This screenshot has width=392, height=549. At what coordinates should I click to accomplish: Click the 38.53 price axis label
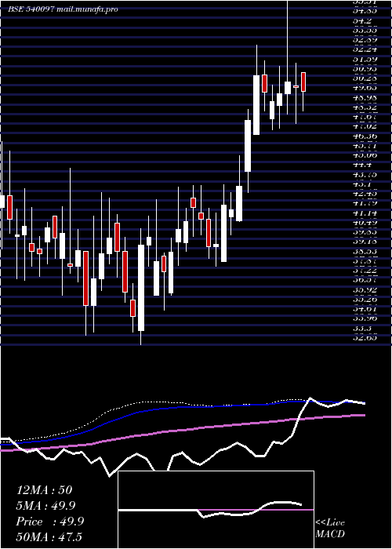coord(365,251)
